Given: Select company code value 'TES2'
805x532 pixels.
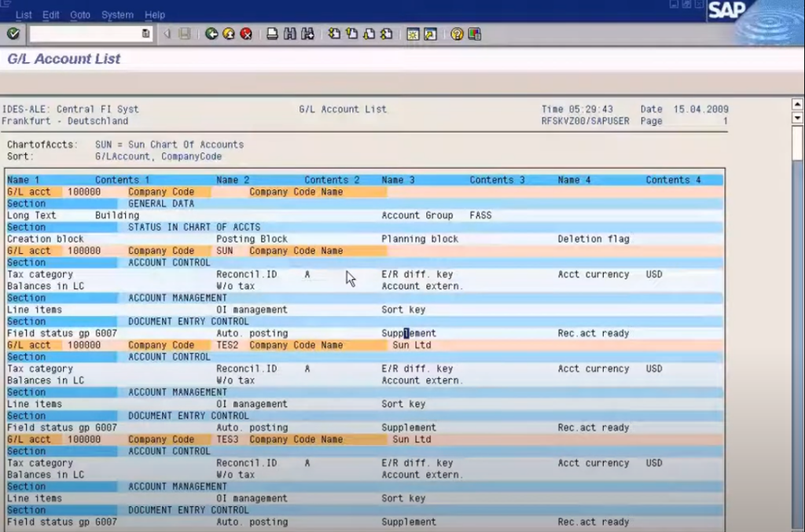Looking at the screenshot, I should pos(227,345).
